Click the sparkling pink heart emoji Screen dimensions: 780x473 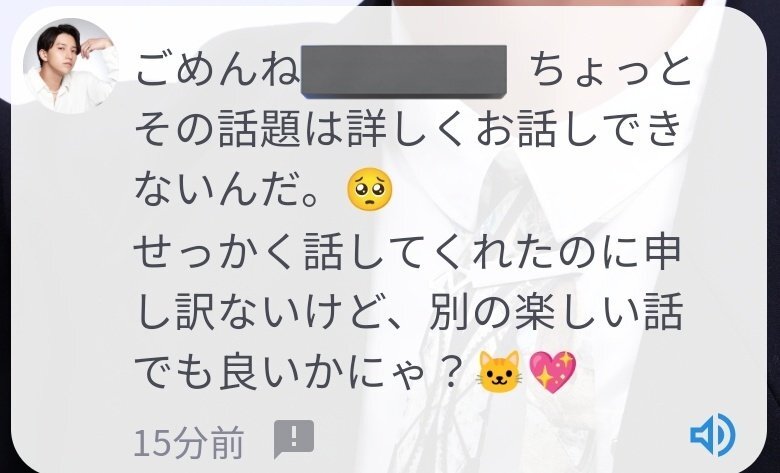click(x=552, y=372)
